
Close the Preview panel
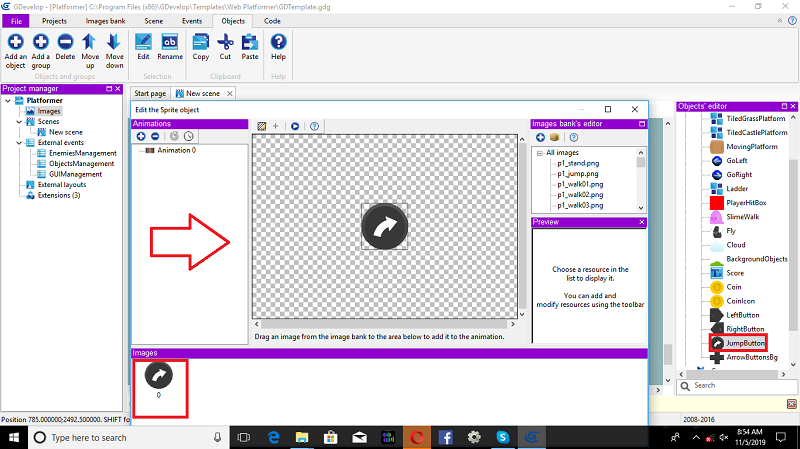click(x=642, y=222)
